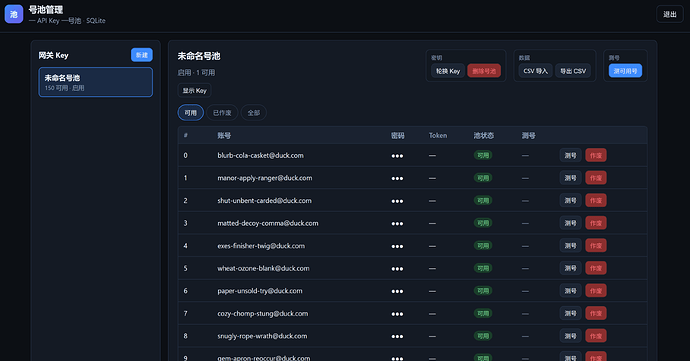The width and height of the screenshot is (690, 361).
Task: Click 可用 status badge of manor-apply-ranger row
Action: coord(483,178)
